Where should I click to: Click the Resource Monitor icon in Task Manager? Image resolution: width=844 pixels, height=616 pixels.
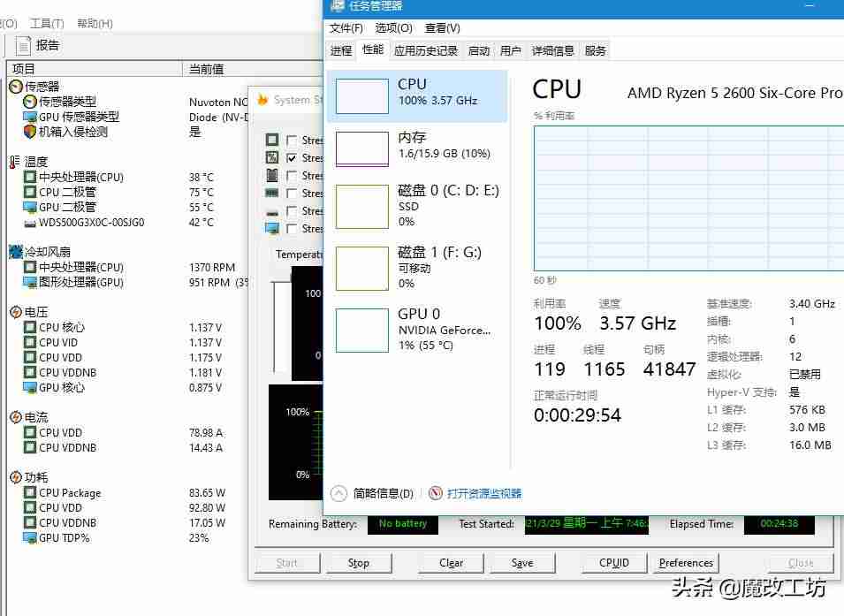pos(436,492)
